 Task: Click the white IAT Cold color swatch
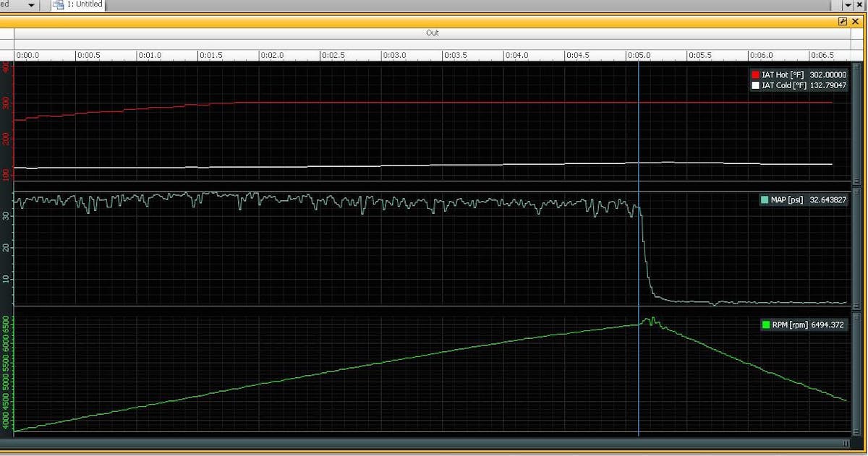[x=756, y=85]
